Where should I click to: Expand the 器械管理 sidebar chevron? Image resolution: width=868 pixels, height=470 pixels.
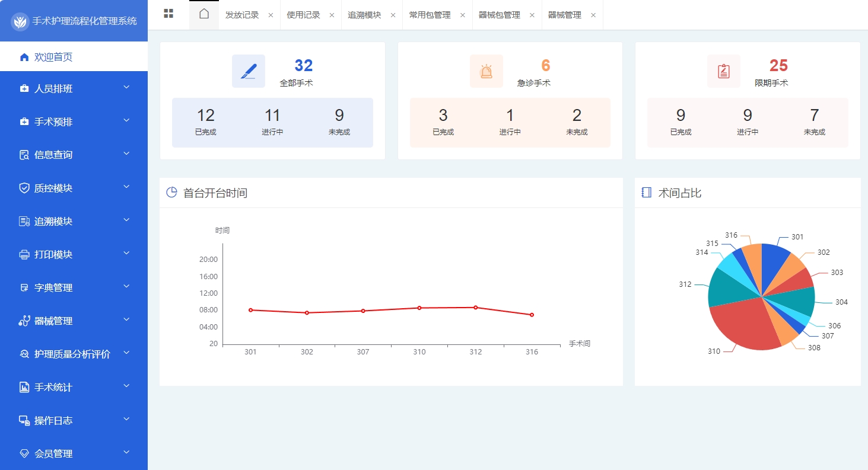click(x=126, y=320)
